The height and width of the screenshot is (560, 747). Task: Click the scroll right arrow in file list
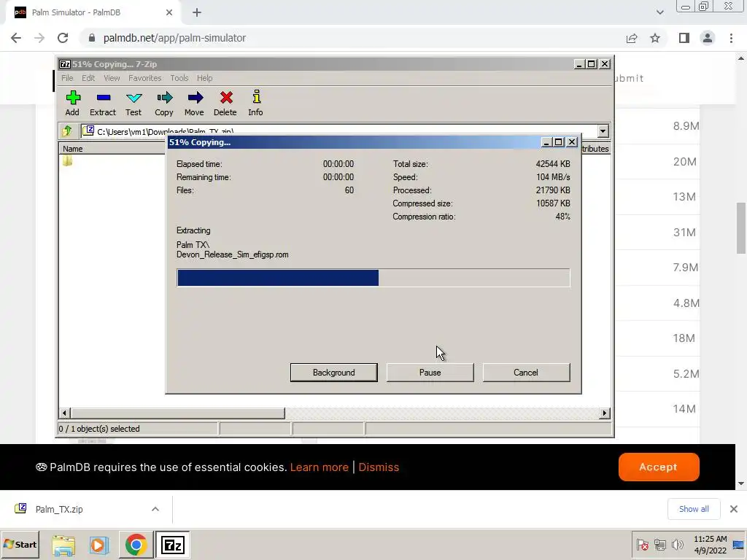[605, 413]
